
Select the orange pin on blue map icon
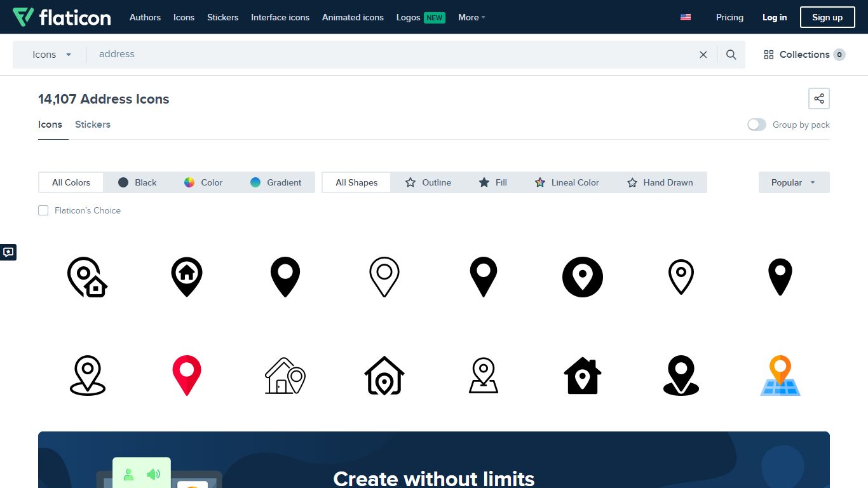(x=780, y=376)
